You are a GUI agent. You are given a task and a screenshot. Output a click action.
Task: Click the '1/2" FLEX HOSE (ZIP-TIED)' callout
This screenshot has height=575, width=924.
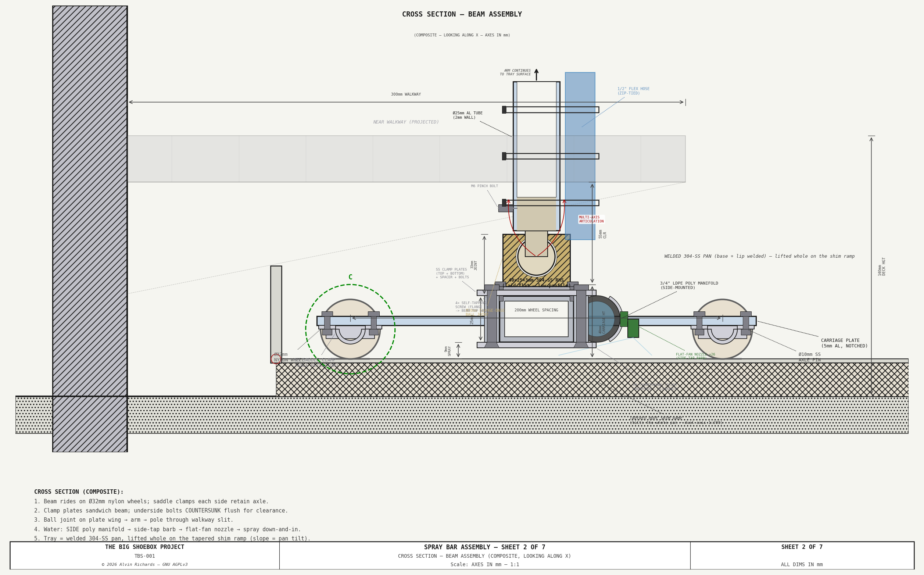click(x=633, y=91)
